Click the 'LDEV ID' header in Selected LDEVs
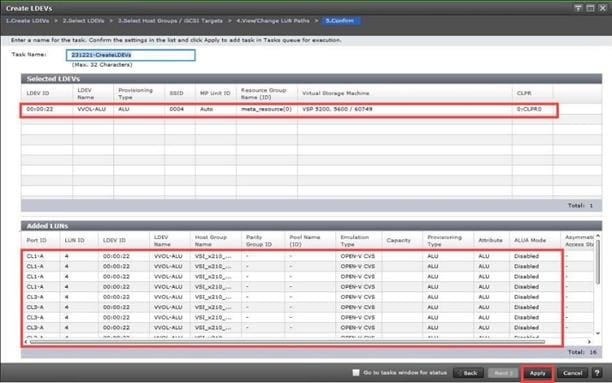Screen dimensions: 612x383 (x=37, y=93)
